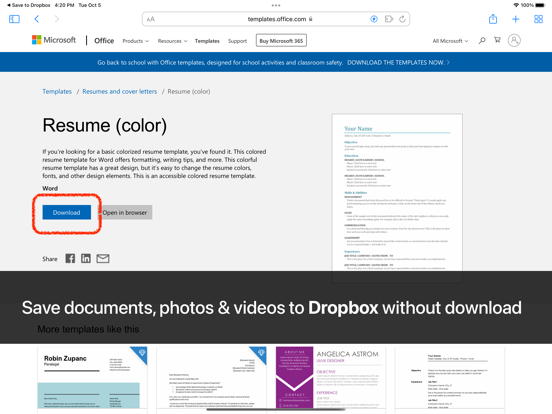Open the Office home link
The width and height of the screenshot is (552, 414).
point(104,41)
